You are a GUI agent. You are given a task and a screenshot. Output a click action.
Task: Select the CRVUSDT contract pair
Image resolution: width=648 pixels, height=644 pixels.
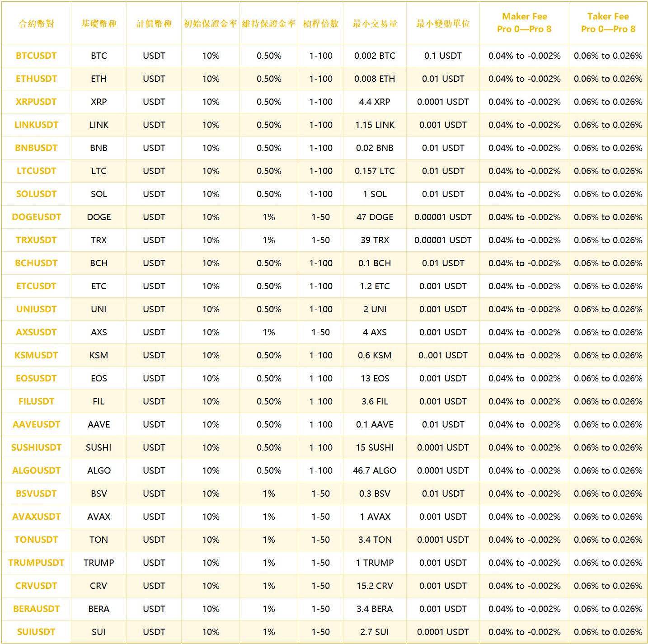36,586
